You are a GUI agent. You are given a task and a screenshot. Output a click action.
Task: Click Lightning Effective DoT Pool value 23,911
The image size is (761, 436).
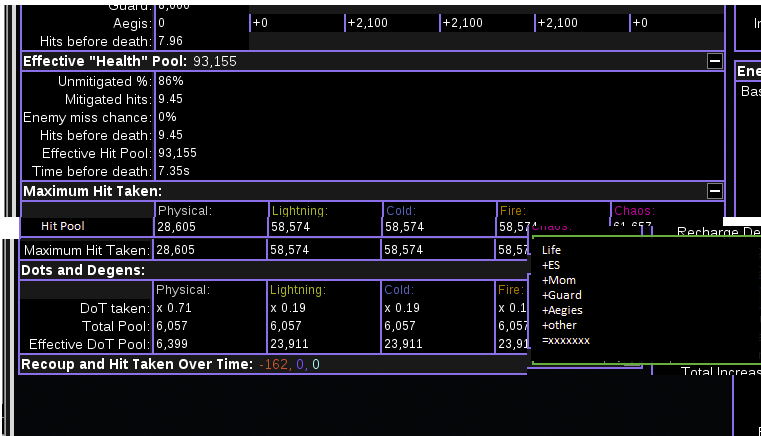pyautogui.click(x=289, y=344)
